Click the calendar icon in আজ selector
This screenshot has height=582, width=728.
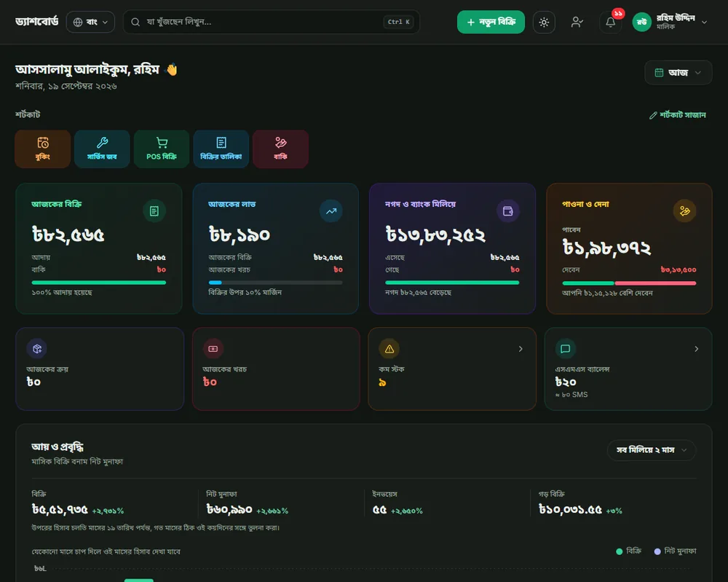click(x=659, y=72)
